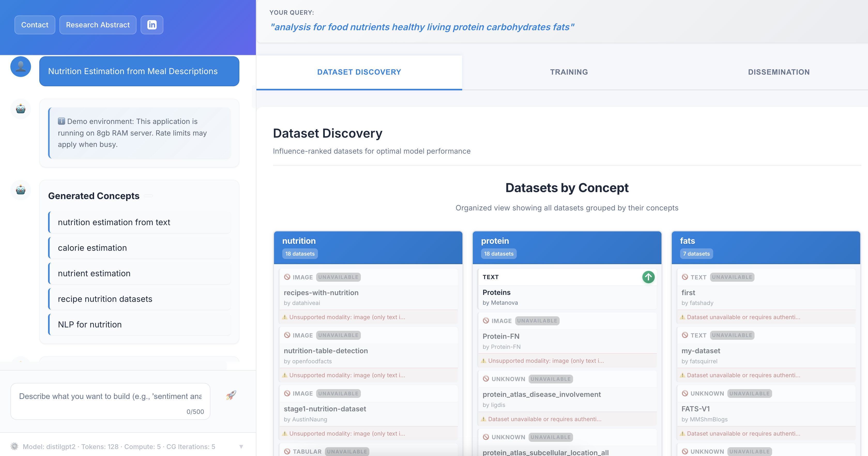The width and height of the screenshot is (868, 456).
Task: Click warning icon under Protein-FN
Action: (484, 361)
